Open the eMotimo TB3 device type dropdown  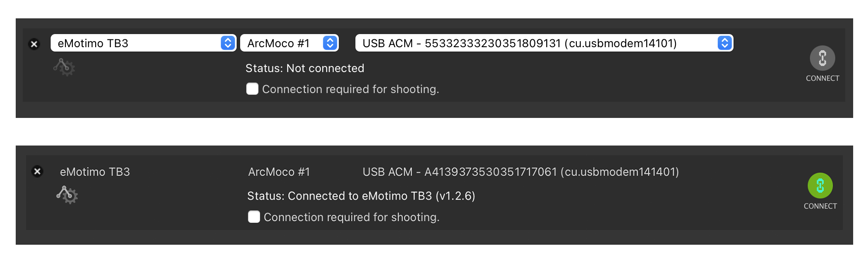click(x=143, y=43)
